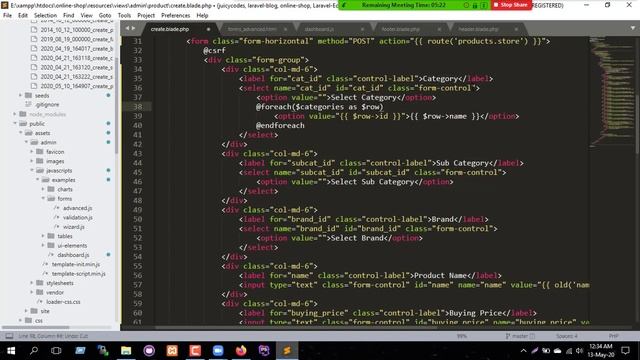Open the Goto menu
The image size is (640, 360).
pos(105,16)
